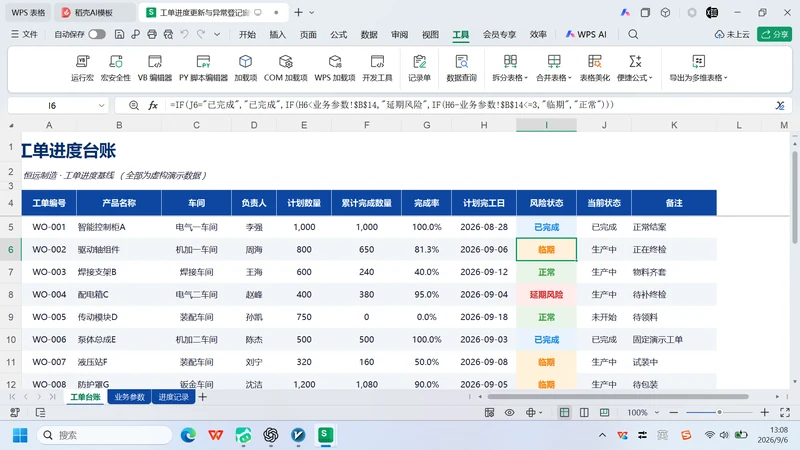This screenshot has height=450, width=800.
Task: Open Microsoft Edge from taskbar
Action: click(188, 435)
